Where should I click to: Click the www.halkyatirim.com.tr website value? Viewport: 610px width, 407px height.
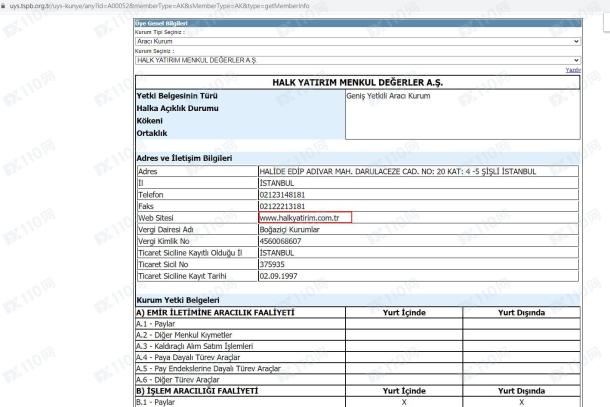click(x=299, y=218)
